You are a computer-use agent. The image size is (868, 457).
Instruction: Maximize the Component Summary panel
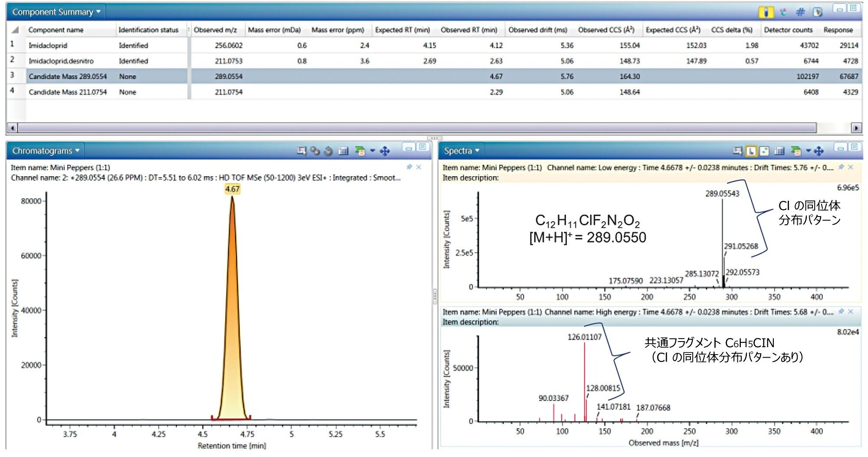point(853,8)
